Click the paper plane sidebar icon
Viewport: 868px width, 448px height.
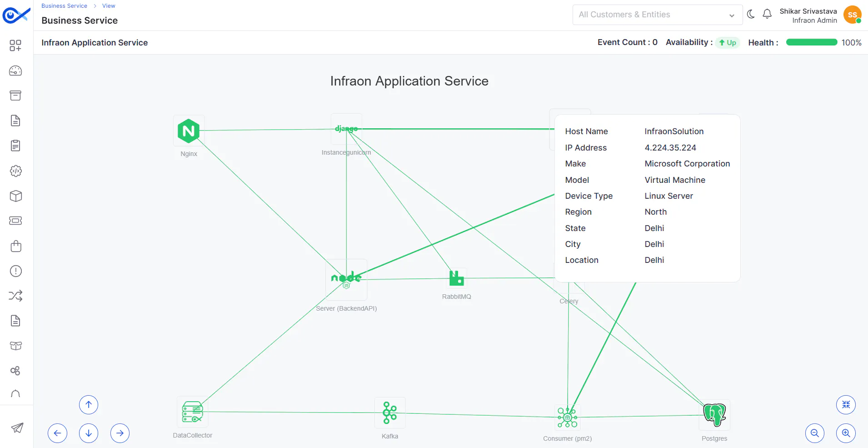(17, 428)
